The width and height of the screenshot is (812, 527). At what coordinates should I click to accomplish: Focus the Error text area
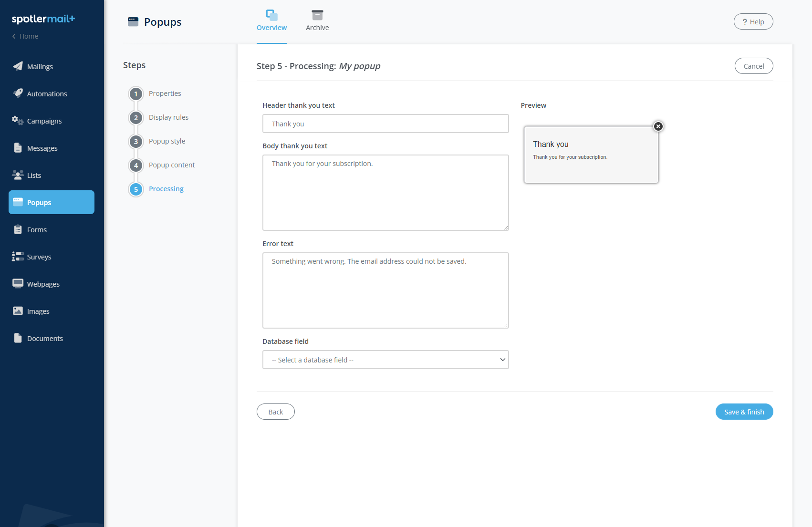click(385, 290)
